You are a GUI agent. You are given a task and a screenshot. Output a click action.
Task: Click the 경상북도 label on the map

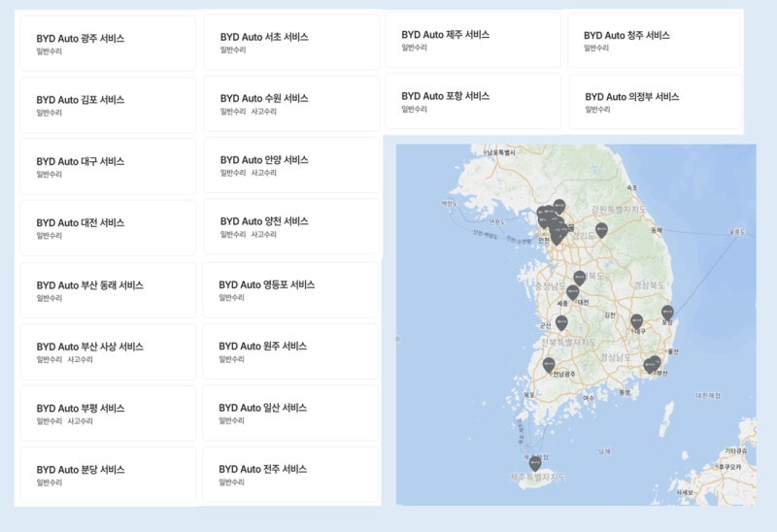click(649, 285)
